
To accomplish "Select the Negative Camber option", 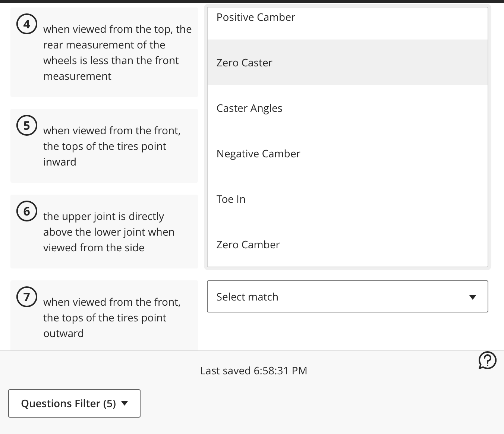I will pyautogui.click(x=258, y=154).
